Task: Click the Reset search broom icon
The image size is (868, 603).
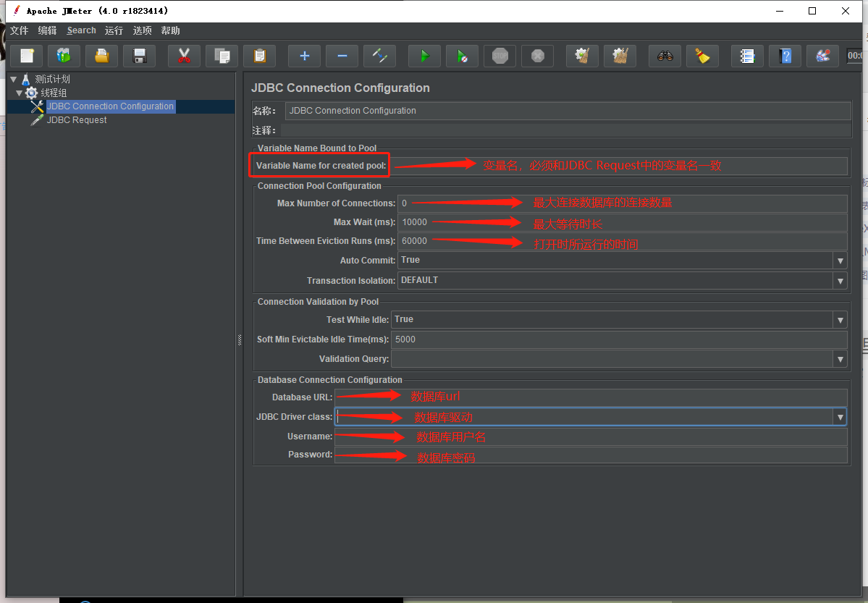Action: (x=702, y=56)
